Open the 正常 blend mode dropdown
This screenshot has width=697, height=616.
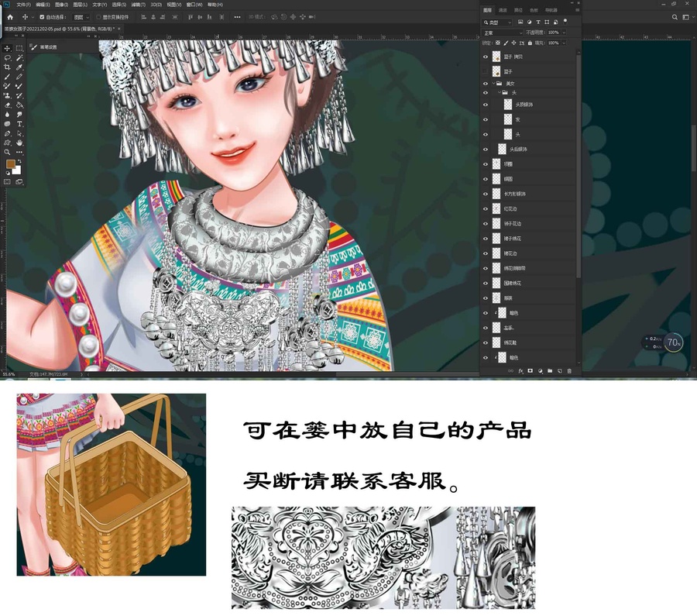point(503,33)
